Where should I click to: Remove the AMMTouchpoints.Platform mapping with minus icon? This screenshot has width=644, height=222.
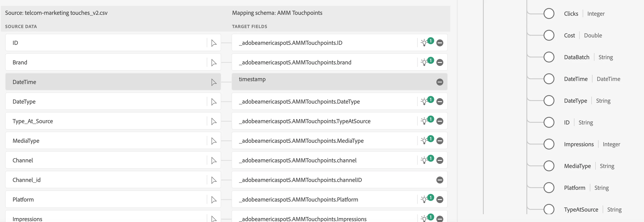tap(440, 200)
